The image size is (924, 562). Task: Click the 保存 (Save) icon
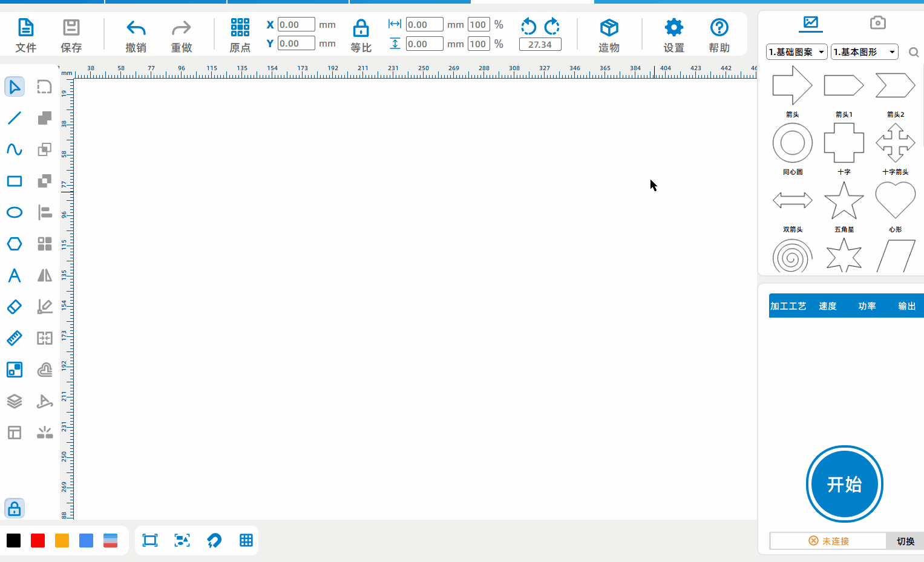click(71, 28)
